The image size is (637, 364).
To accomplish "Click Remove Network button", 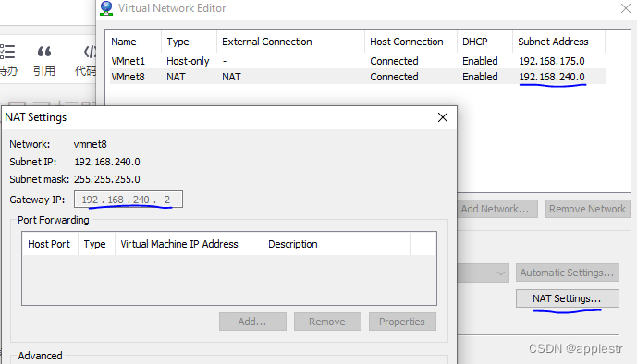I will [587, 209].
